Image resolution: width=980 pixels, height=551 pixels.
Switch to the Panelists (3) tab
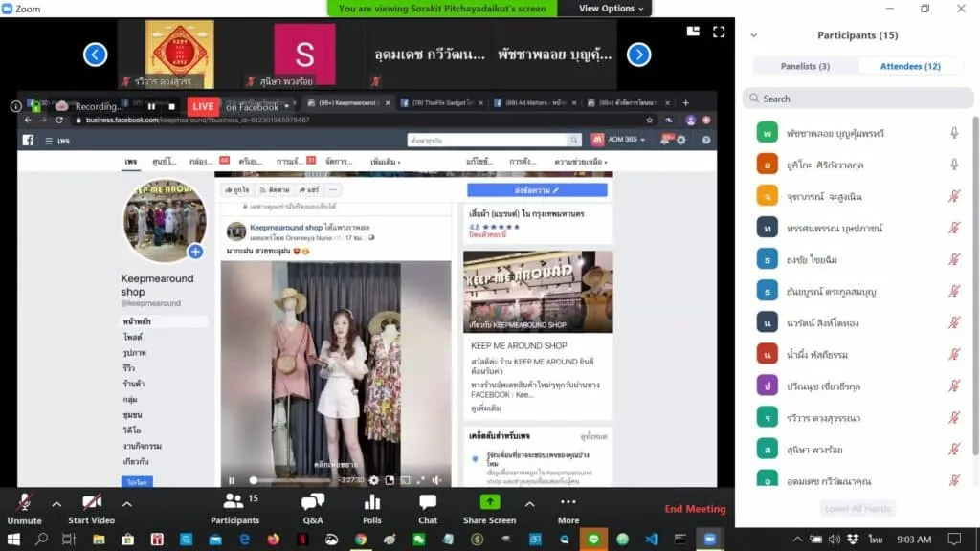(x=805, y=66)
